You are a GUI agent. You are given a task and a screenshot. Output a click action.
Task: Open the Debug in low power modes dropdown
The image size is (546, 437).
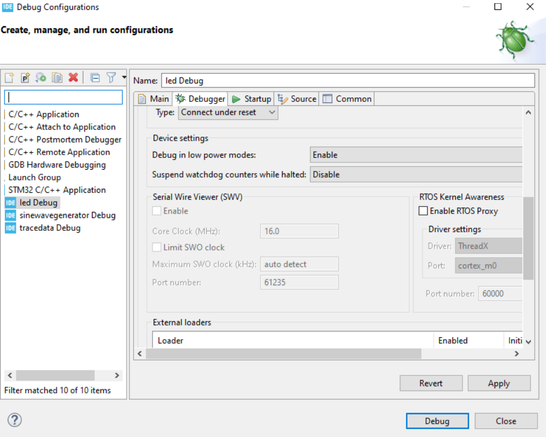pos(416,155)
